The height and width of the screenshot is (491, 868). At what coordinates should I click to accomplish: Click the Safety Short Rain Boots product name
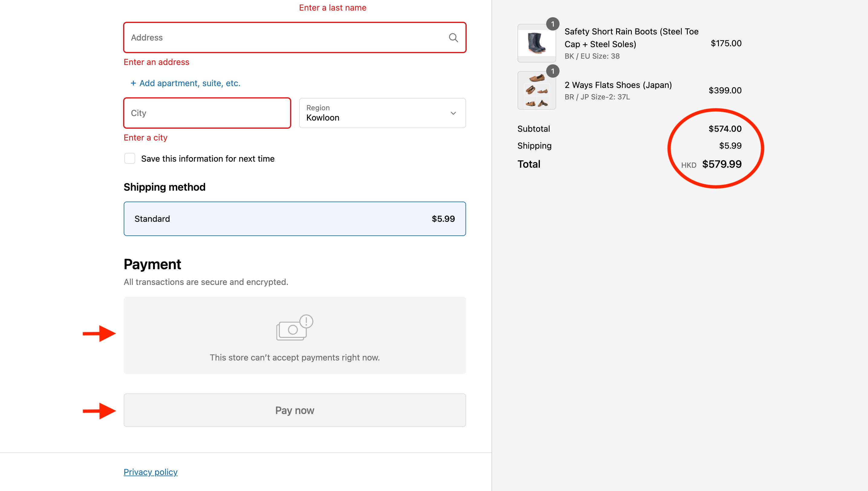click(x=631, y=38)
